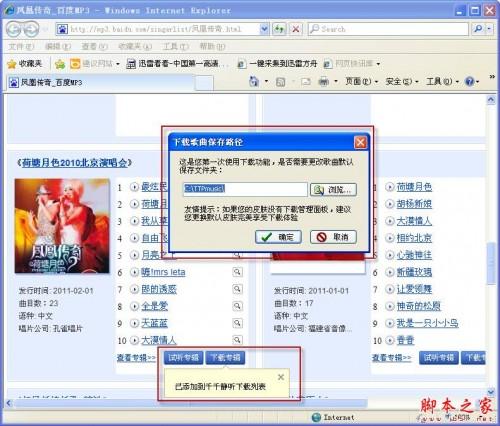Expand the address bar history dropdown

tap(264, 29)
